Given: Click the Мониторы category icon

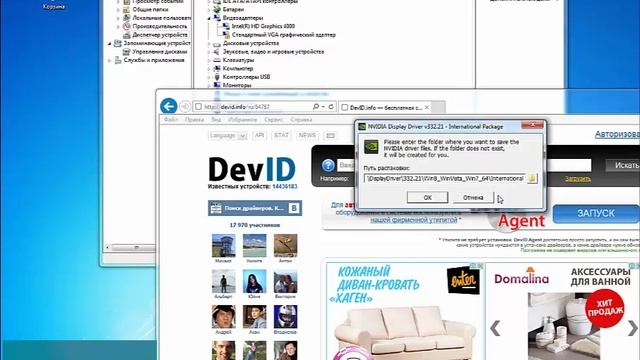Looking at the screenshot, I should pos(217,85).
